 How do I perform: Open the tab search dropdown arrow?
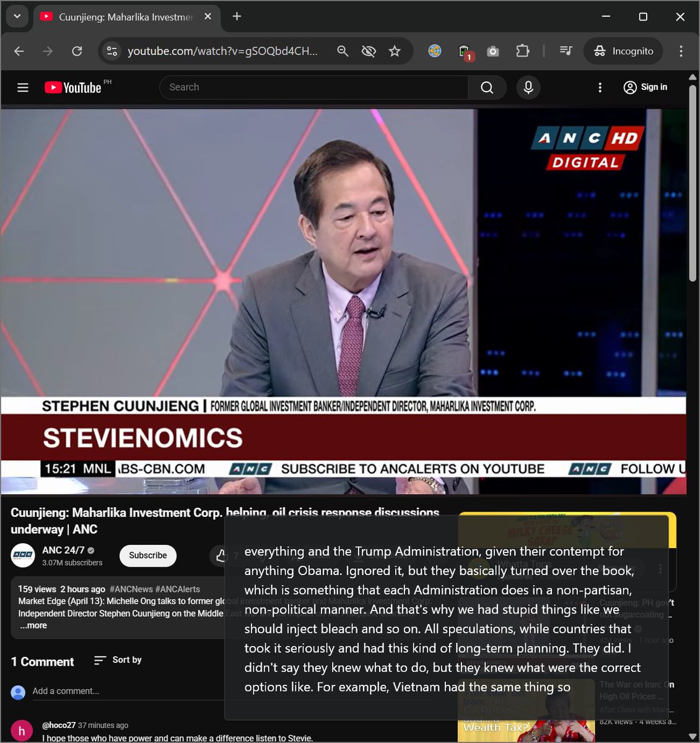tap(17, 17)
